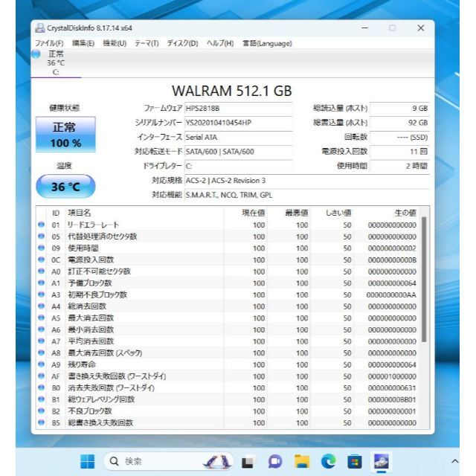Open Task View from the taskbar
Viewport: 476px width, 476px height.
pyautogui.click(x=248, y=462)
